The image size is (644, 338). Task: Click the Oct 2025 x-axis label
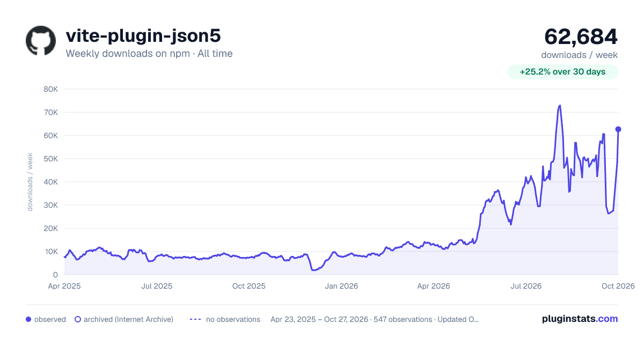(x=249, y=286)
